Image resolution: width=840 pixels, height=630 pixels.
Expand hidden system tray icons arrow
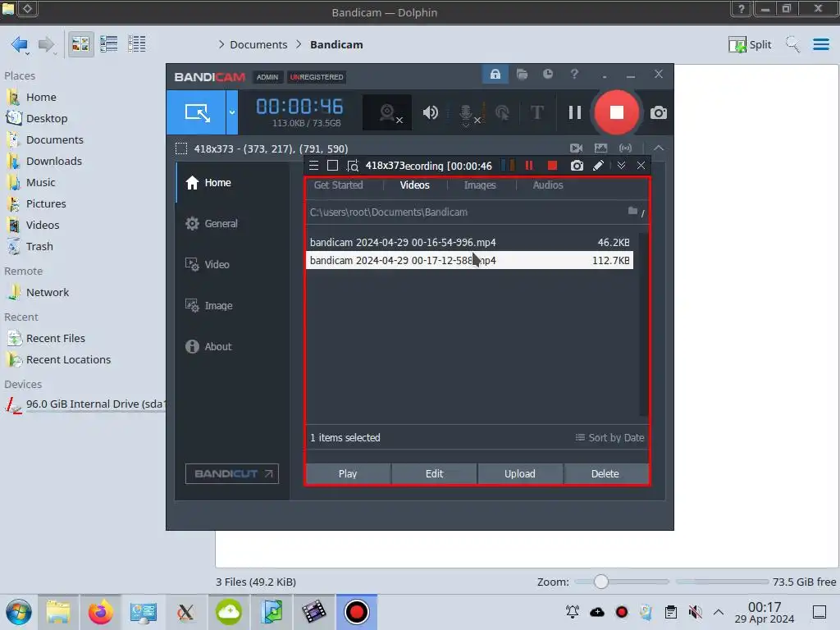click(x=719, y=612)
